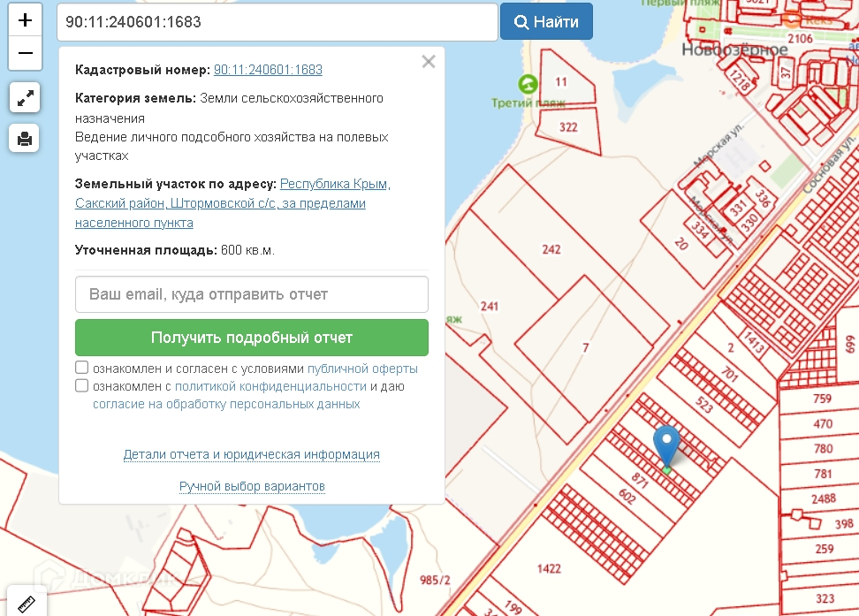Select map parcel labeled 1413
859x616 pixels.
tap(754, 341)
